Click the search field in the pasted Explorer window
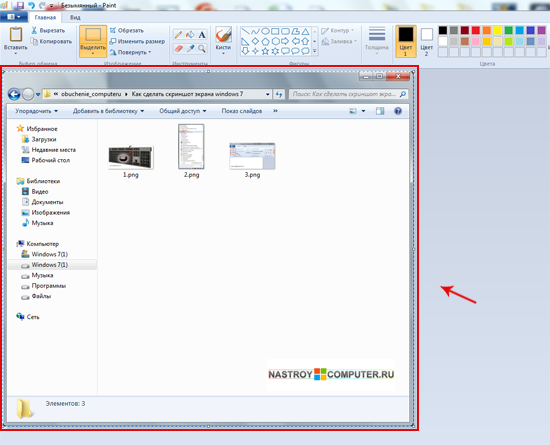 coord(349,94)
